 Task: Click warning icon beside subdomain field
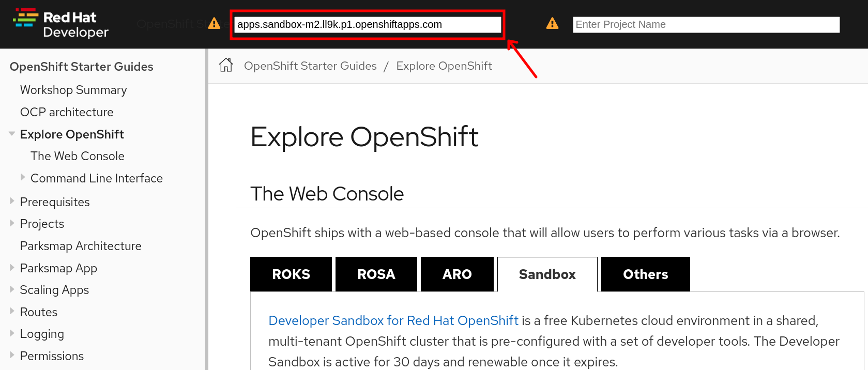(x=214, y=23)
